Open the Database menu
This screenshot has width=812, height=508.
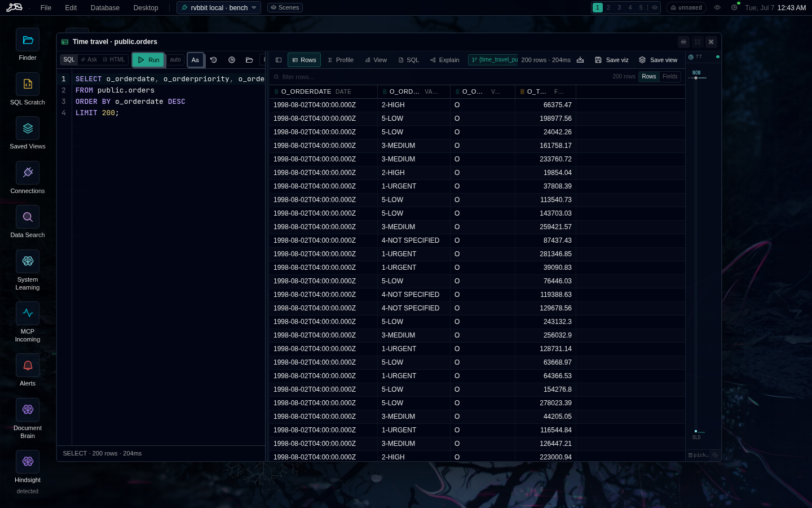pyautogui.click(x=105, y=8)
